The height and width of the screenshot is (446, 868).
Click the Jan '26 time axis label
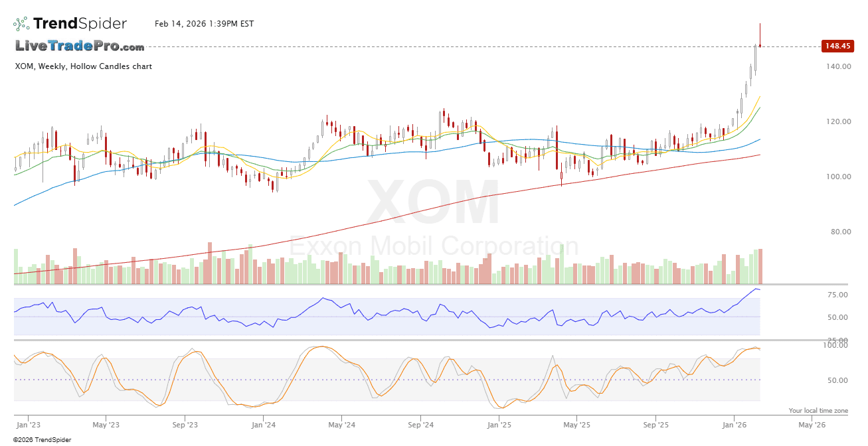(734, 424)
